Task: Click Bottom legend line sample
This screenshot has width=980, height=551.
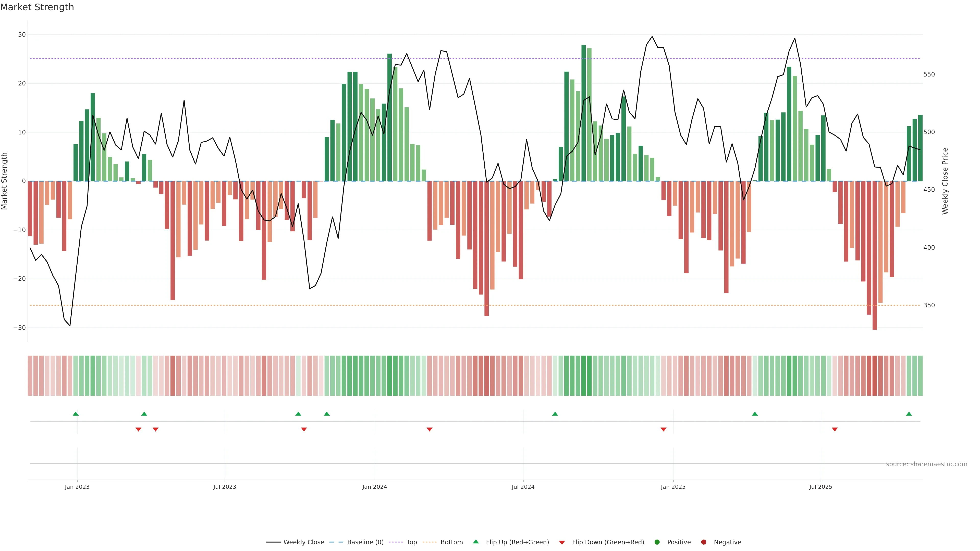Action: [x=430, y=542]
